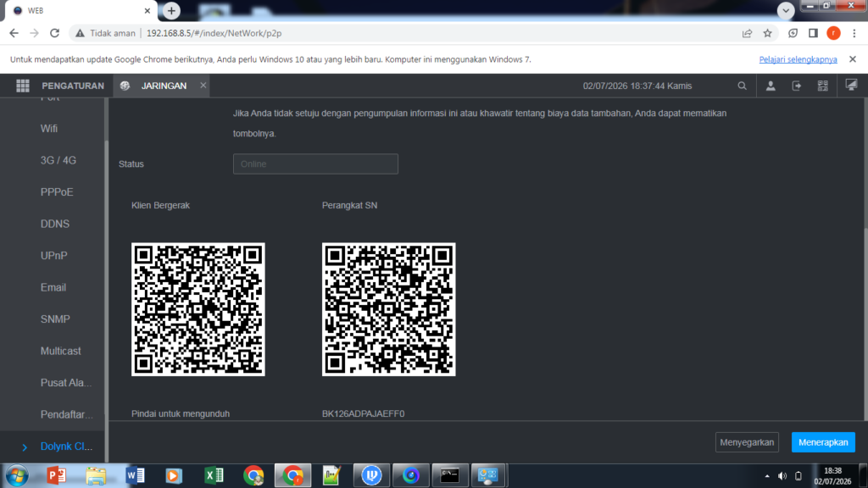Open Pelajari selengkapnya link

(798, 59)
